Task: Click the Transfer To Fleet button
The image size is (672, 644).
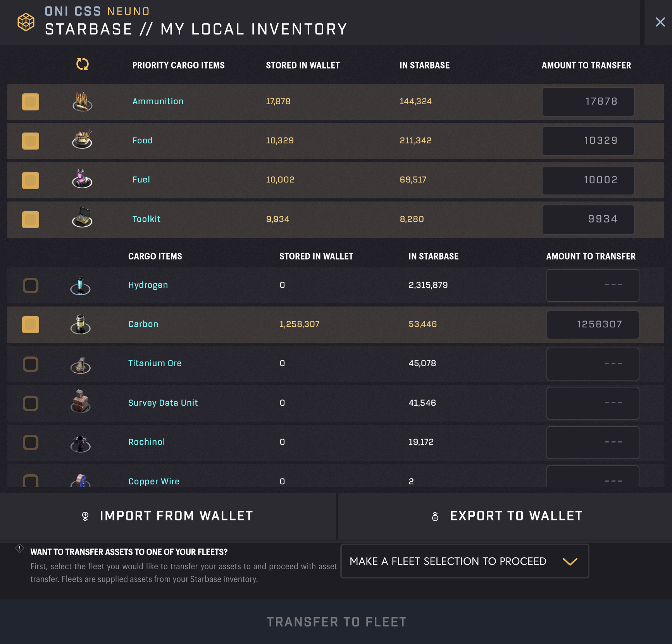Action: (336, 622)
